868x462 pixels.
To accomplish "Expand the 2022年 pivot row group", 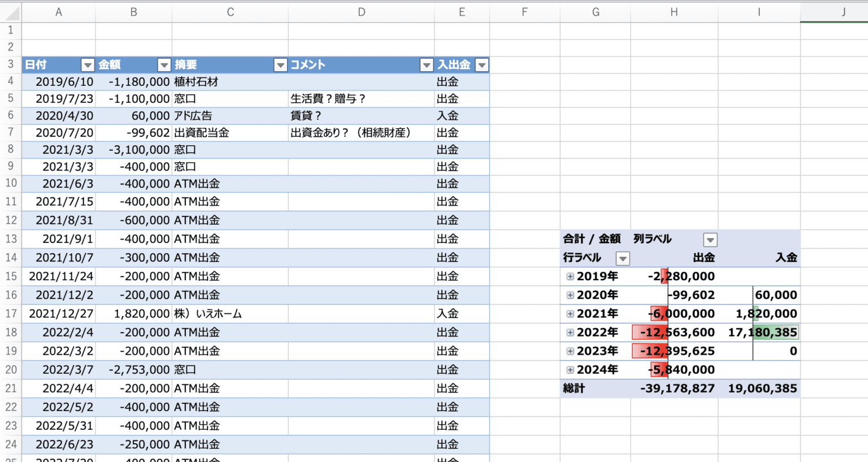I will pyautogui.click(x=570, y=333).
